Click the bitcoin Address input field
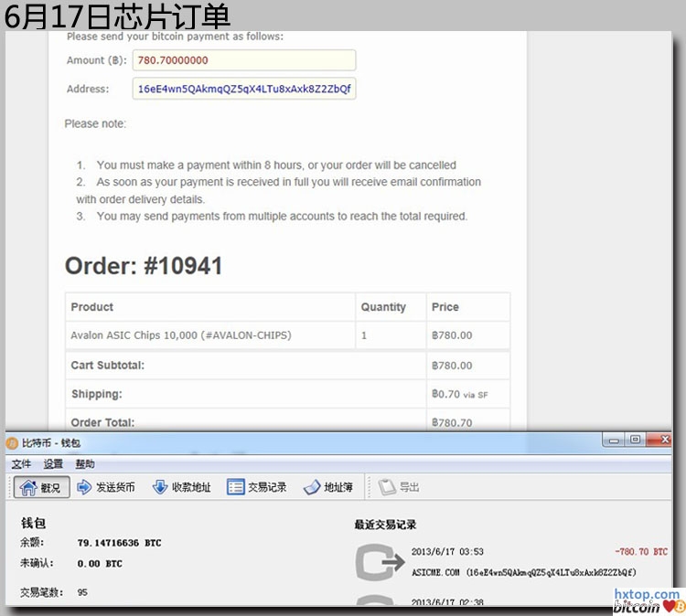Screen dimensions: 686x616 tap(244, 89)
